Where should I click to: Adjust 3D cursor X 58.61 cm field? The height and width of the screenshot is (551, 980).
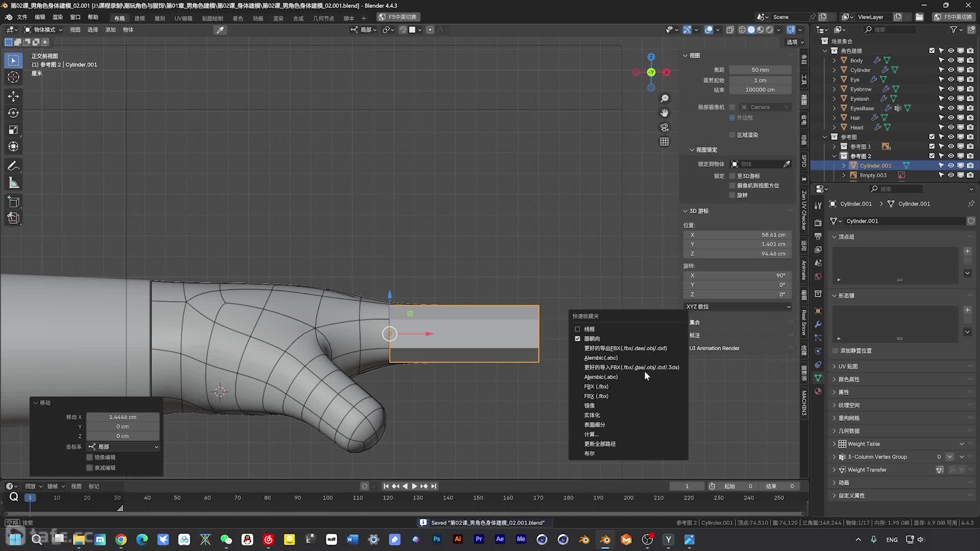[x=738, y=235]
